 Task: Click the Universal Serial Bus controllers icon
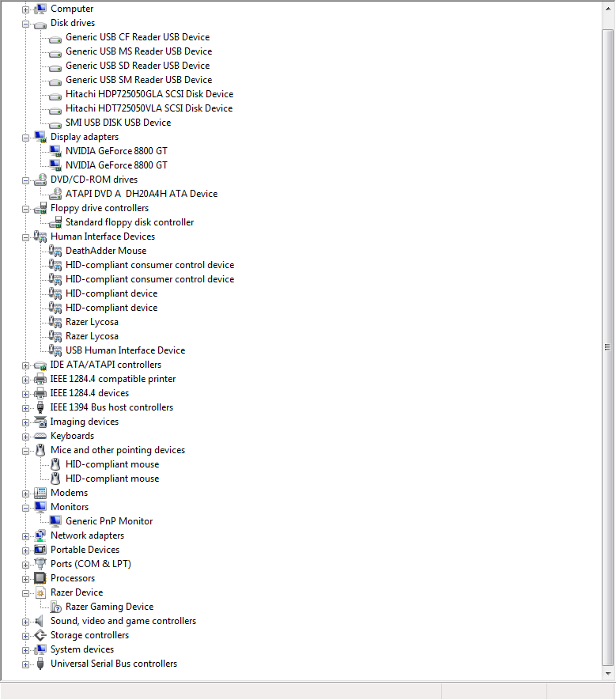coord(40,664)
